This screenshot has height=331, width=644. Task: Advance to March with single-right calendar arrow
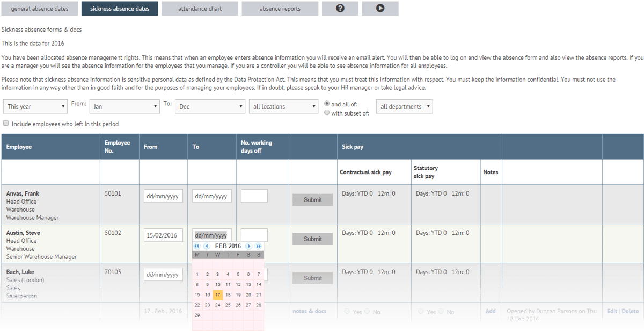tap(248, 246)
